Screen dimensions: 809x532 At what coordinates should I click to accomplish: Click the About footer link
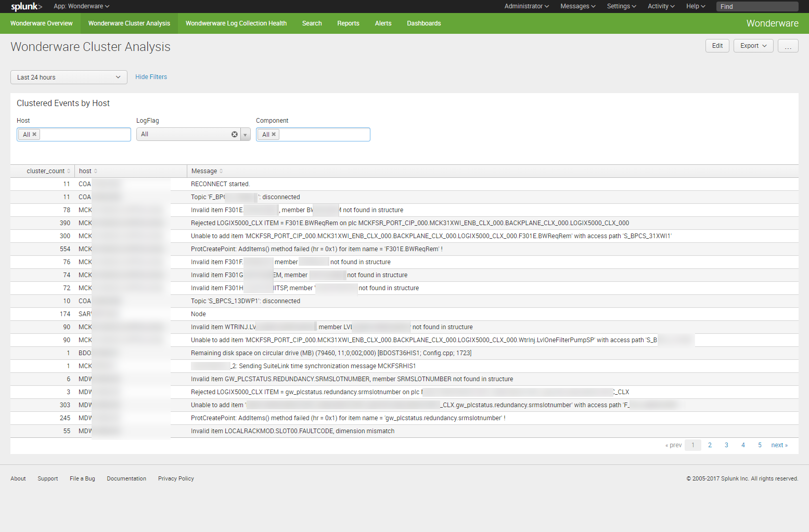18,478
